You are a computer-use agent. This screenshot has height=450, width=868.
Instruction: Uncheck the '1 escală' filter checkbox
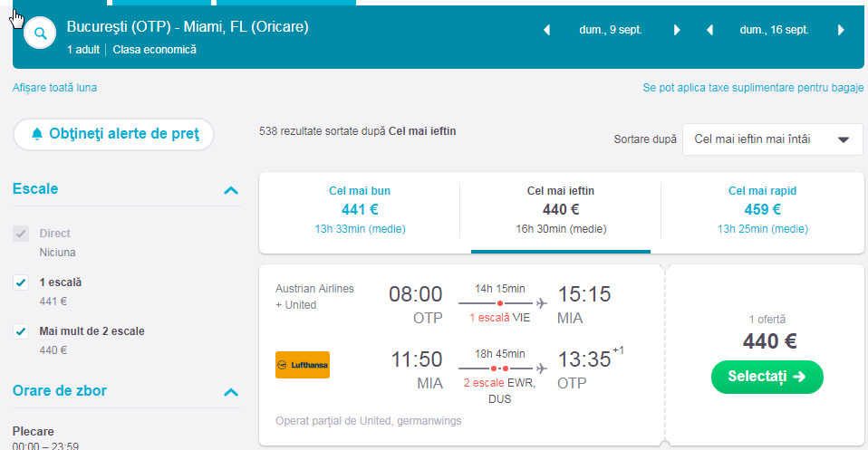(x=21, y=282)
